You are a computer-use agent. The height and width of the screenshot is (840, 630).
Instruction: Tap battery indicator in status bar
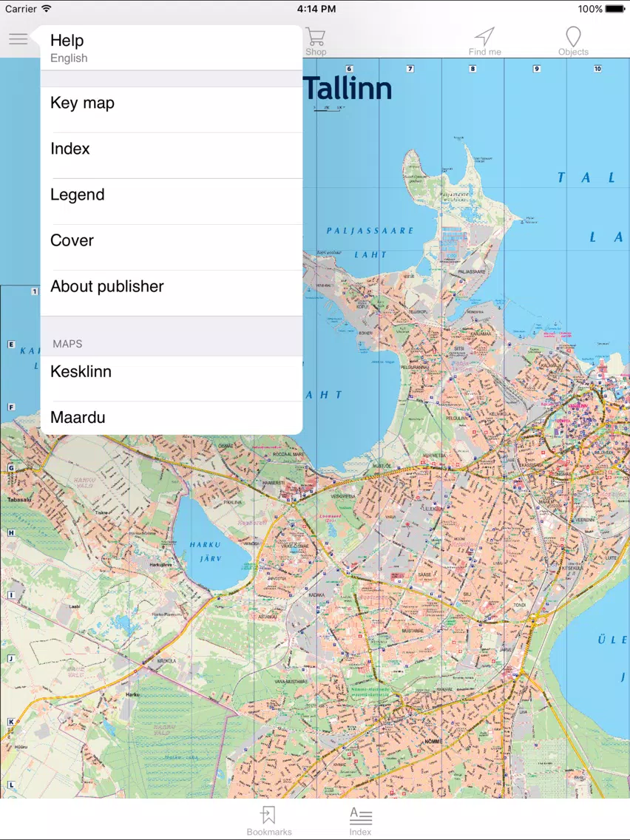(x=615, y=9)
